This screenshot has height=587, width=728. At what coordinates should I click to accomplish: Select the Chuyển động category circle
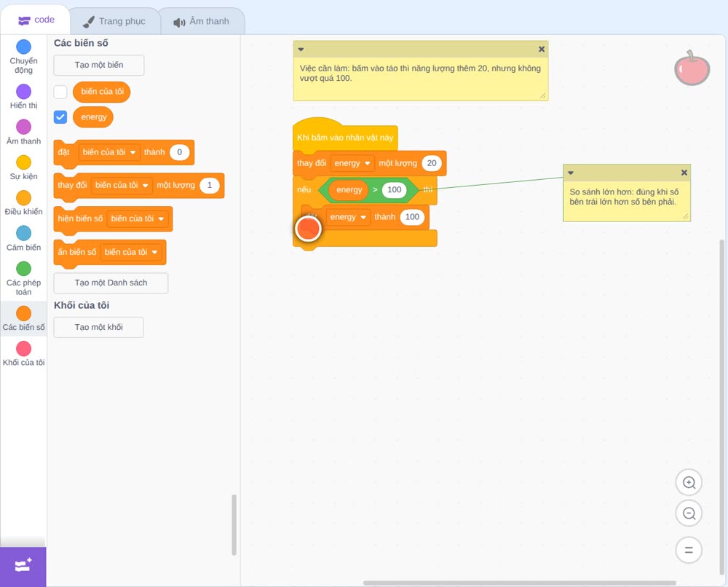(24, 47)
